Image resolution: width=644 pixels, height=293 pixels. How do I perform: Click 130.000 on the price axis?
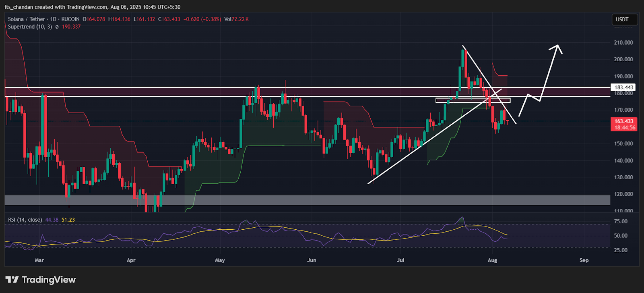click(623, 177)
